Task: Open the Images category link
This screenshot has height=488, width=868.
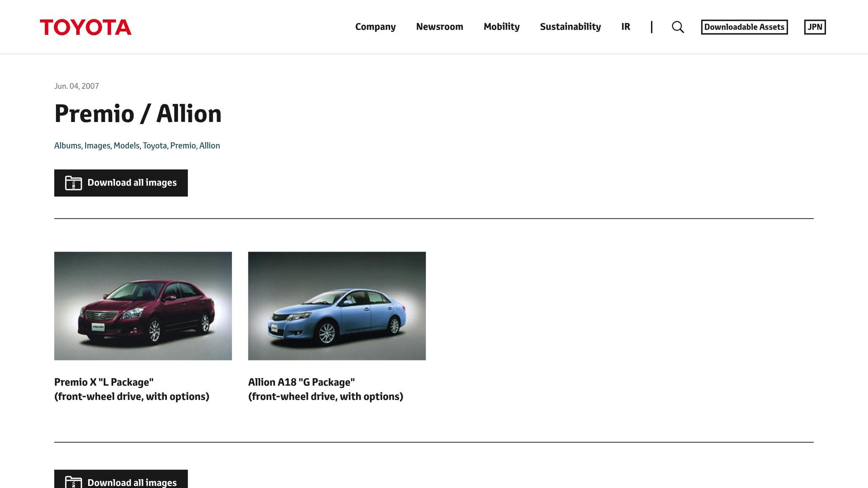Action: click(97, 145)
